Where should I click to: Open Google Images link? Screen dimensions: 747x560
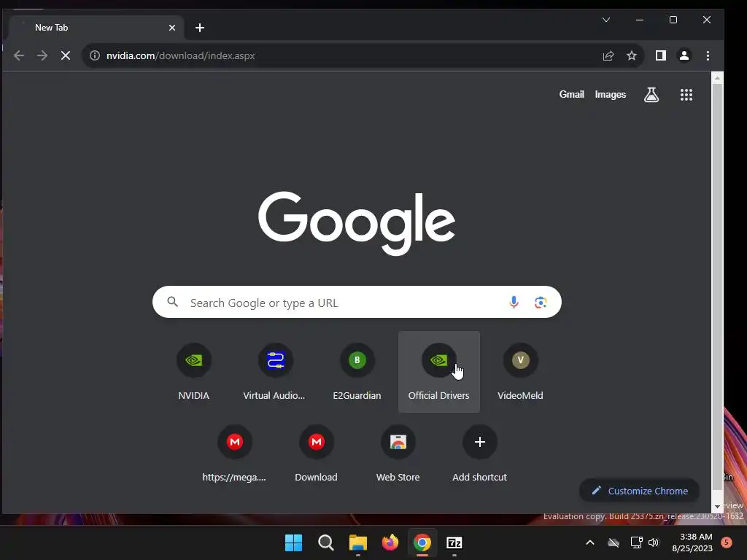coord(611,95)
